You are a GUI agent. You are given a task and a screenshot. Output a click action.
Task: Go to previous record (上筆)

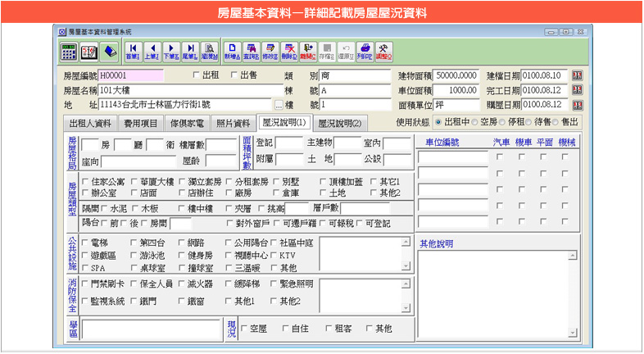152,51
